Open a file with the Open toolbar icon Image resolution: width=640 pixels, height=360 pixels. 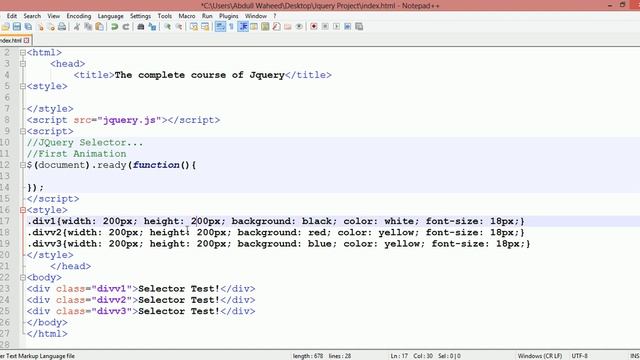pyautogui.click(x=5, y=27)
